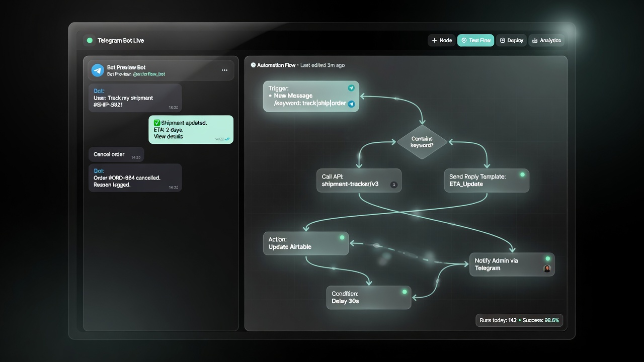The width and height of the screenshot is (644, 362).
Task: Click the green live status dot
Action: click(x=90, y=40)
